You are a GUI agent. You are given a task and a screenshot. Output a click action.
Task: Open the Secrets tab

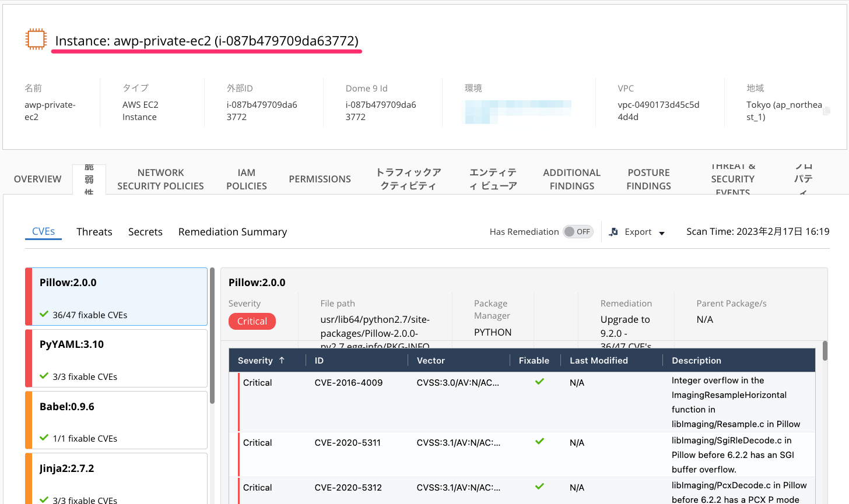(145, 231)
